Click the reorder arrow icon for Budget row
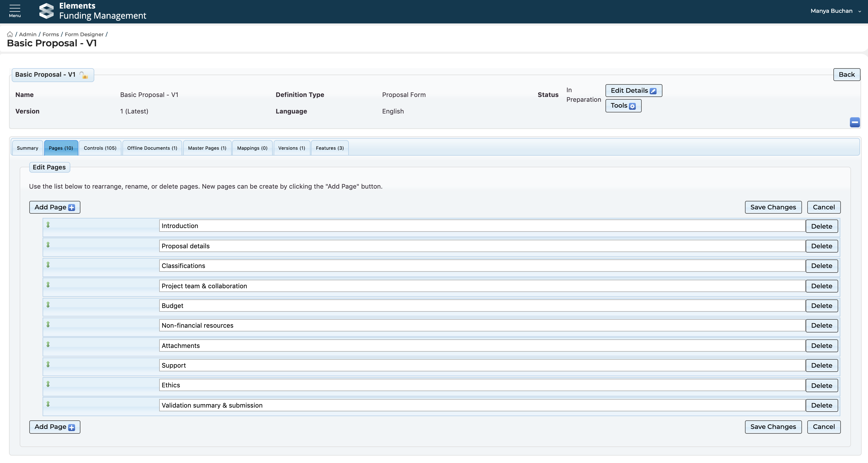The height and width of the screenshot is (463, 868). [x=48, y=305]
